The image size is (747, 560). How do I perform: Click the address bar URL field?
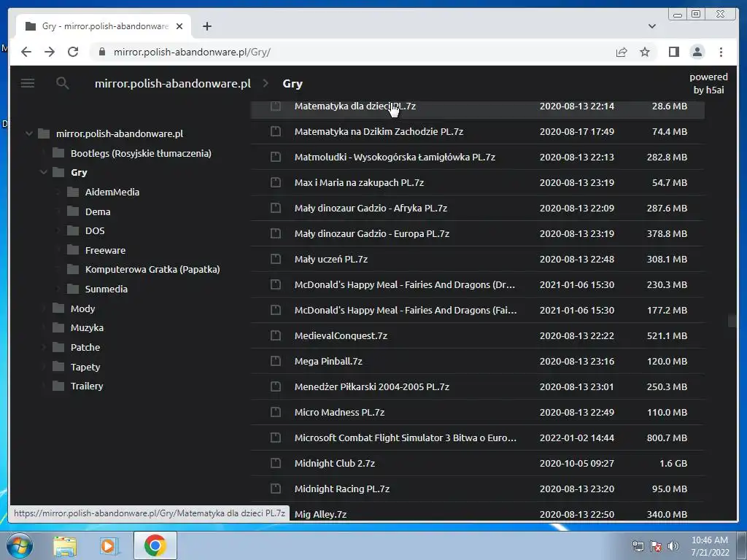coord(352,52)
